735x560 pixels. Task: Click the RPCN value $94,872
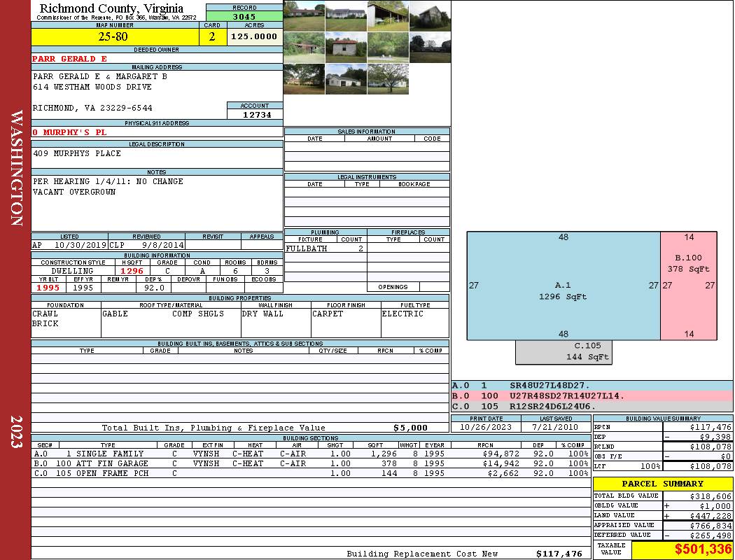(x=500, y=454)
